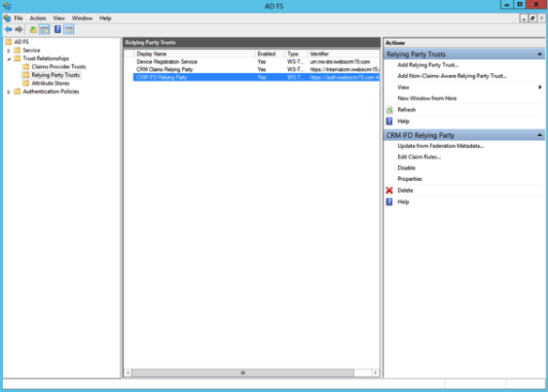The image size is (548, 392).
Task: Sort by Identifier column header
Action: click(343, 53)
